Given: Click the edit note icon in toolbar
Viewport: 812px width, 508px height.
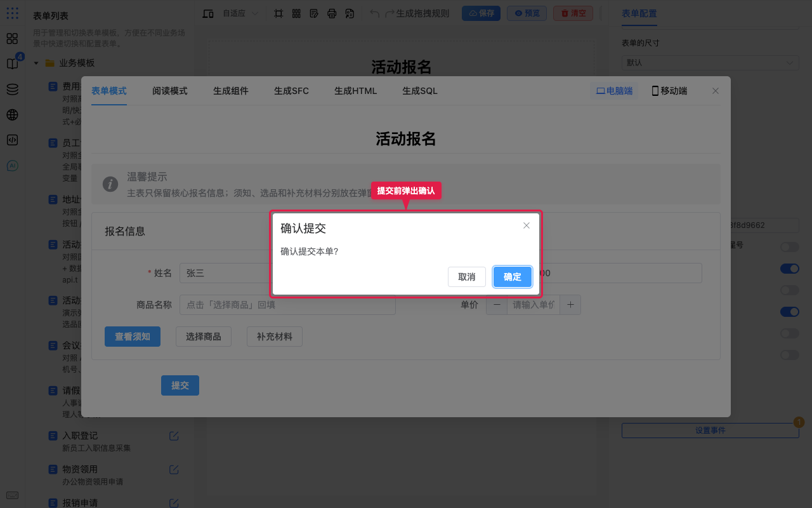Looking at the screenshot, I should [314, 13].
